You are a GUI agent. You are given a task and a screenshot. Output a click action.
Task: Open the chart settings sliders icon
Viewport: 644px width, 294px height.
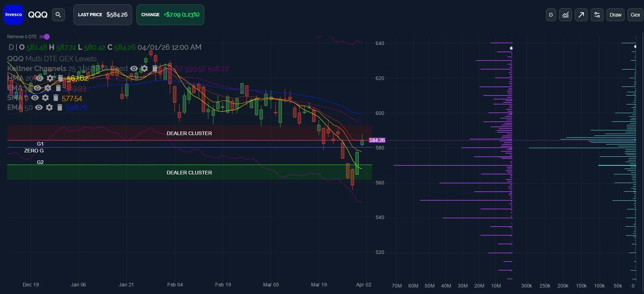coord(597,15)
